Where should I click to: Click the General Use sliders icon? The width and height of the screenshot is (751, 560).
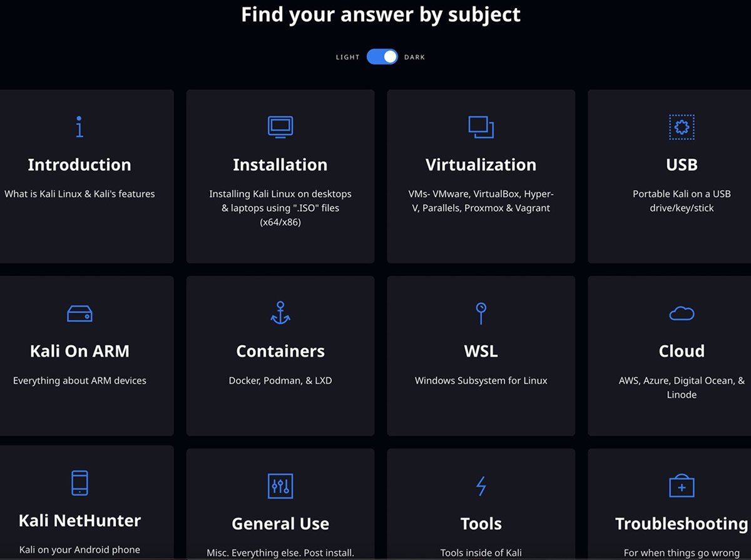[280, 486]
